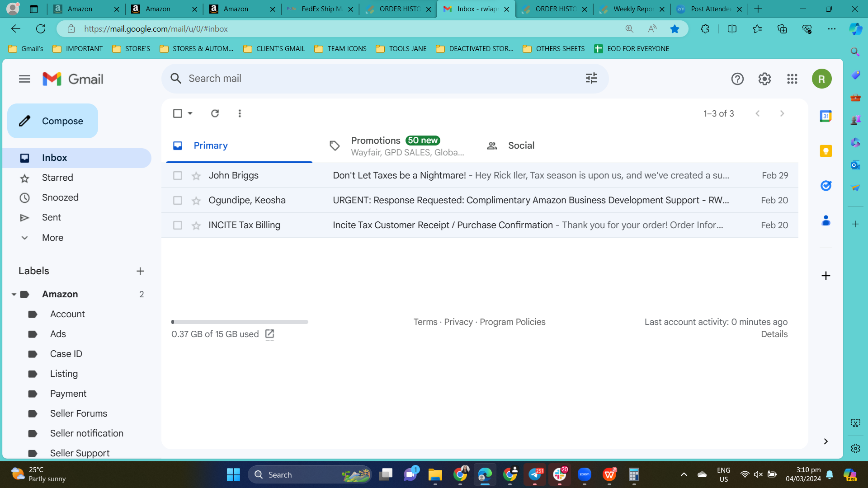The height and width of the screenshot is (488, 868).
Task: Click the storage usage progress bar
Action: (240, 322)
